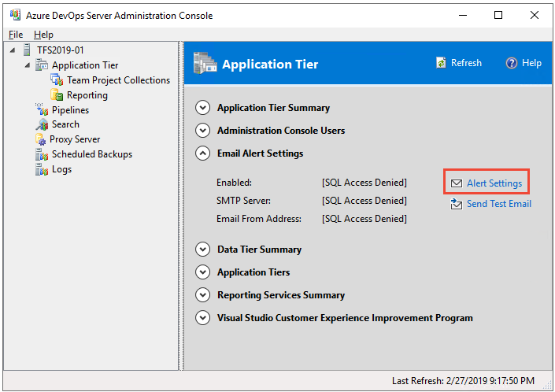This screenshot has height=392, width=555.
Task: Collapse the TFS2019-01 tree node
Action: pyautogui.click(x=13, y=50)
